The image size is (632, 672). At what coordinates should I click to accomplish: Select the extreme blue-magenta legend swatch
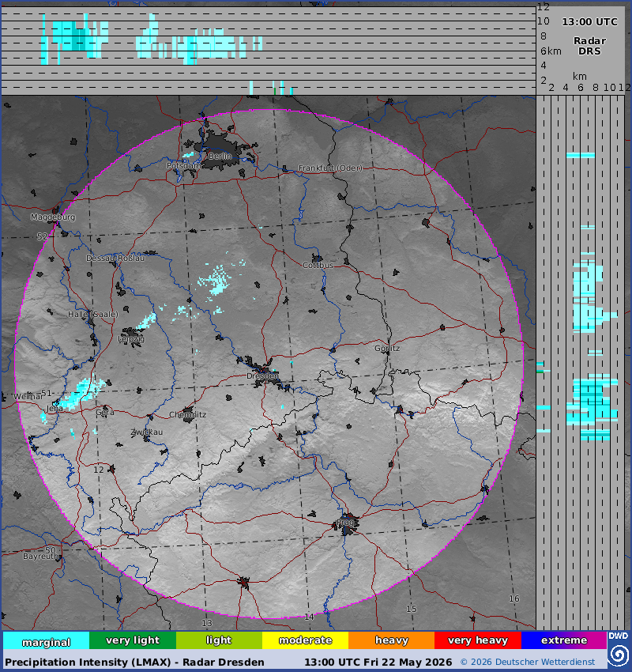564,640
